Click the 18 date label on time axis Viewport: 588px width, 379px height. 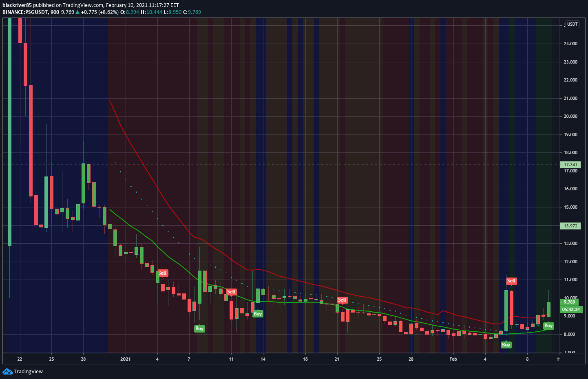pyautogui.click(x=305, y=359)
